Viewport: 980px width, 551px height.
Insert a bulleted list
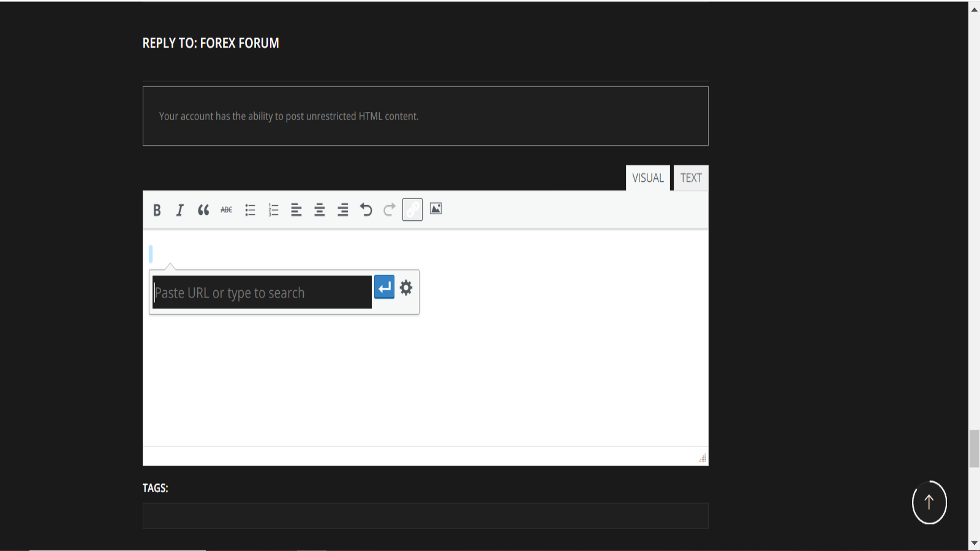[x=250, y=210]
